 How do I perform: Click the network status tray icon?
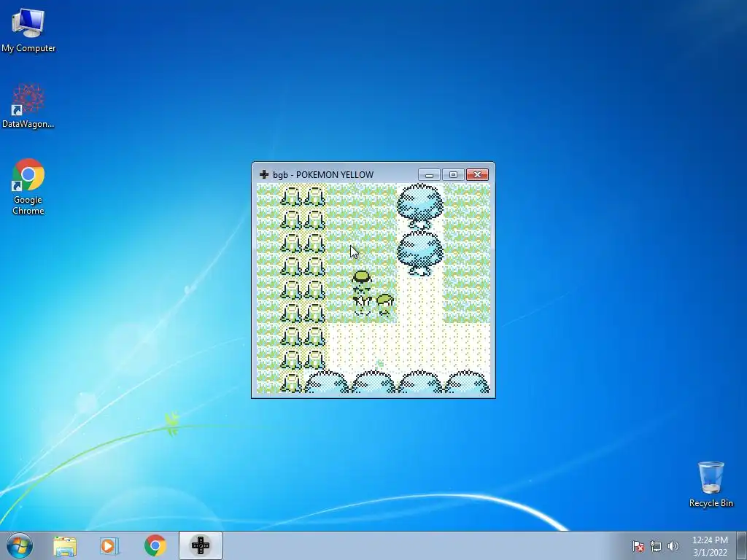(656, 546)
